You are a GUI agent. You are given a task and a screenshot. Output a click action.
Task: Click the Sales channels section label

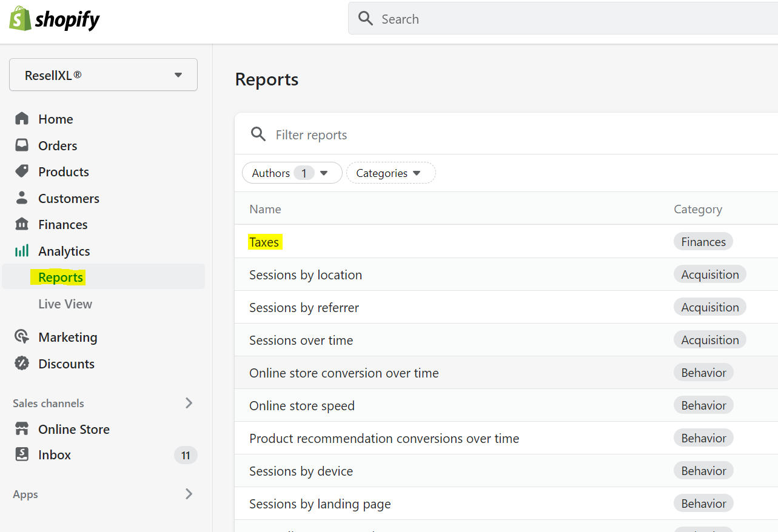[x=49, y=404]
